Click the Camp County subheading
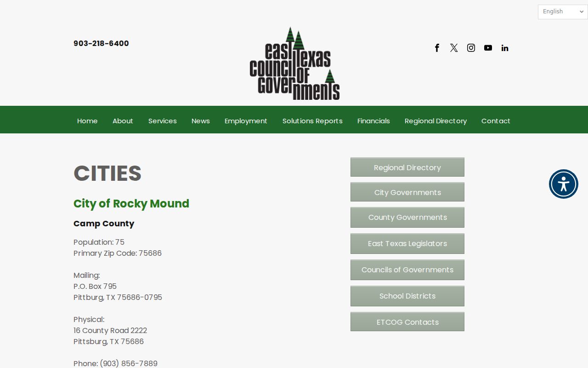 104,224
